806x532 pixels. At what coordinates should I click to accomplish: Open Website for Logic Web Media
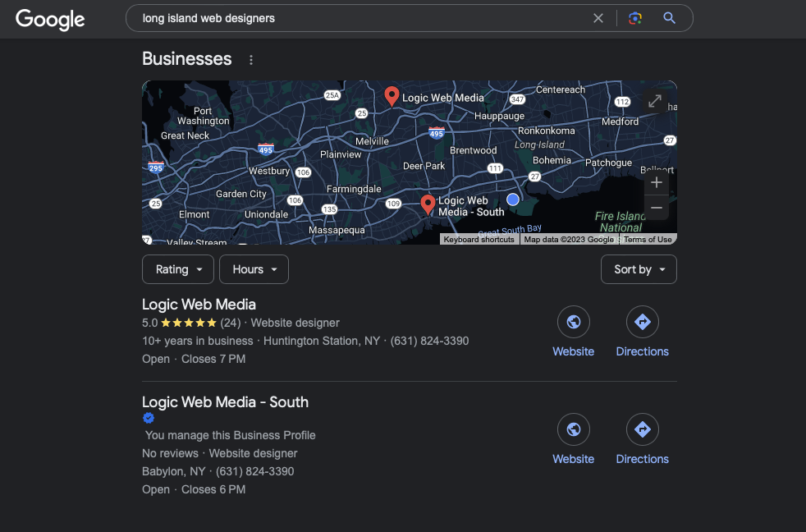[573, 322]
